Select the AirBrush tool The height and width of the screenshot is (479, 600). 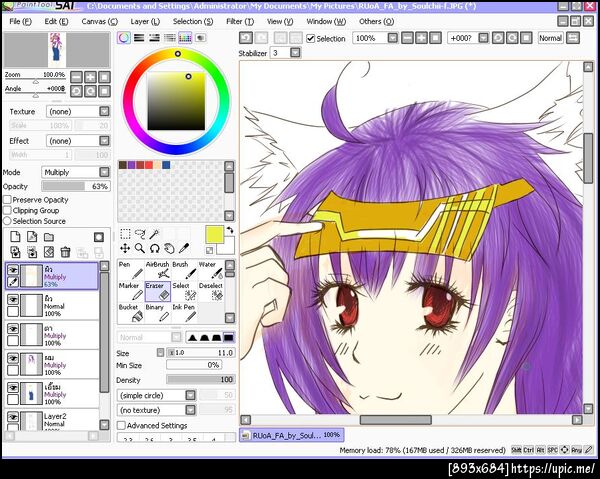coord(157,270)
